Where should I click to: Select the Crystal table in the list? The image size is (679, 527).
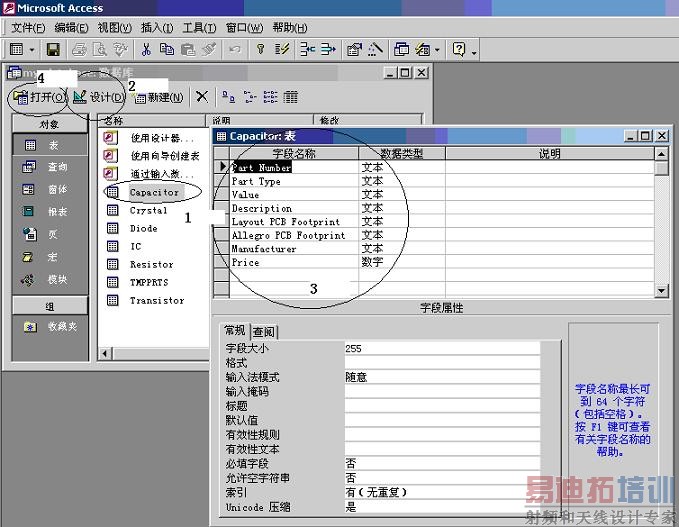click(148, 210)
